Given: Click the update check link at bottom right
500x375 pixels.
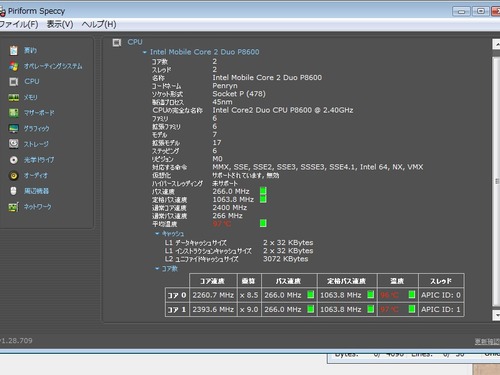Looking at the screenshot, I should coord(487,341).
